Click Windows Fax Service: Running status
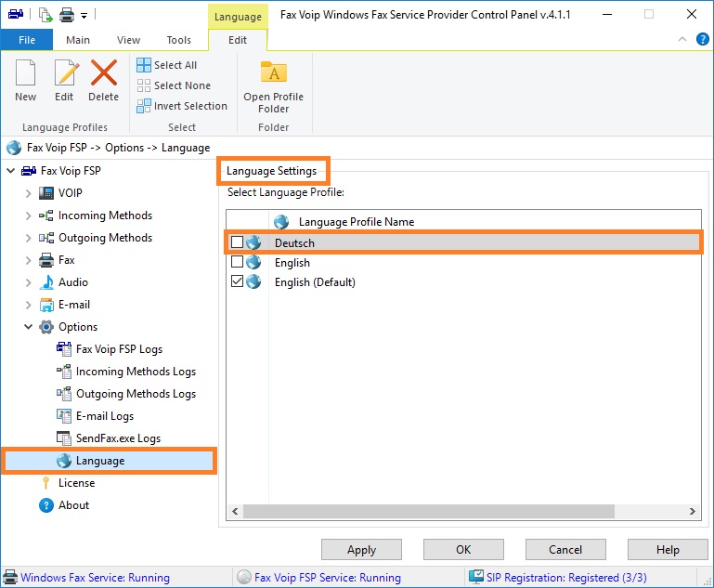The width and height of the screenshot is (714, 588). point(96,578)
